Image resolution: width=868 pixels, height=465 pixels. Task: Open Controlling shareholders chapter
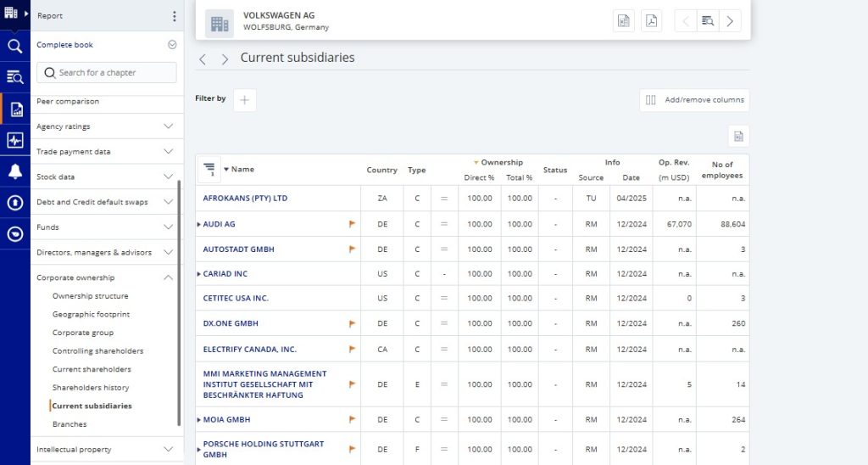[x=98, y=350]
